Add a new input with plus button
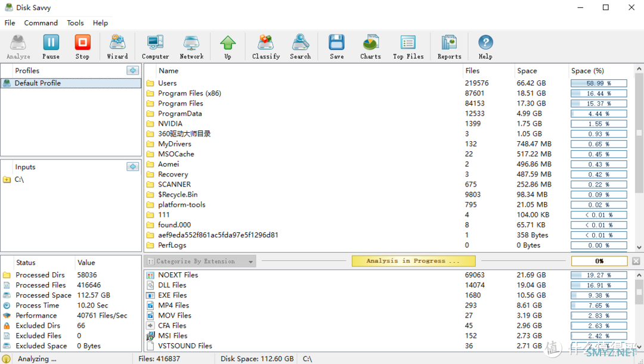644x364 pixels. click(132, 167)
